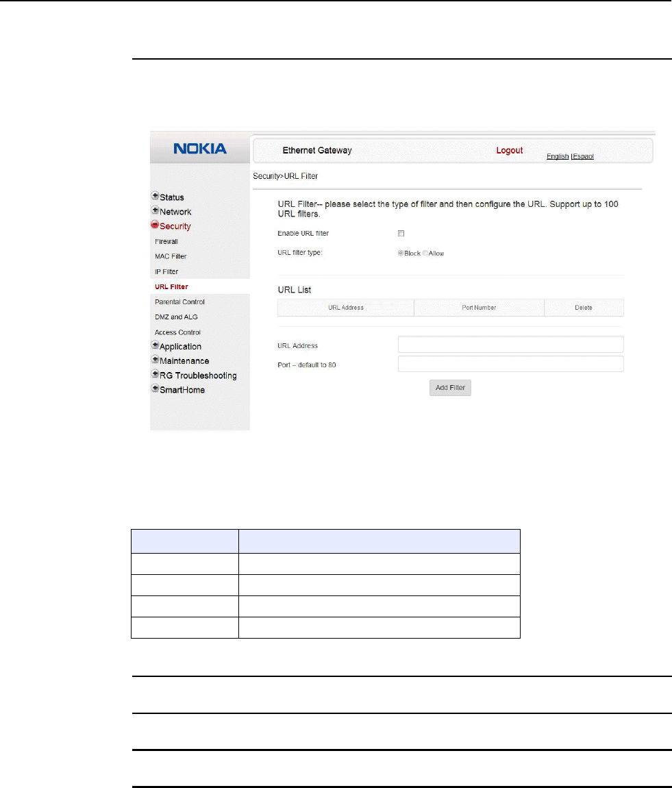Click the Port Number column header

479,308
